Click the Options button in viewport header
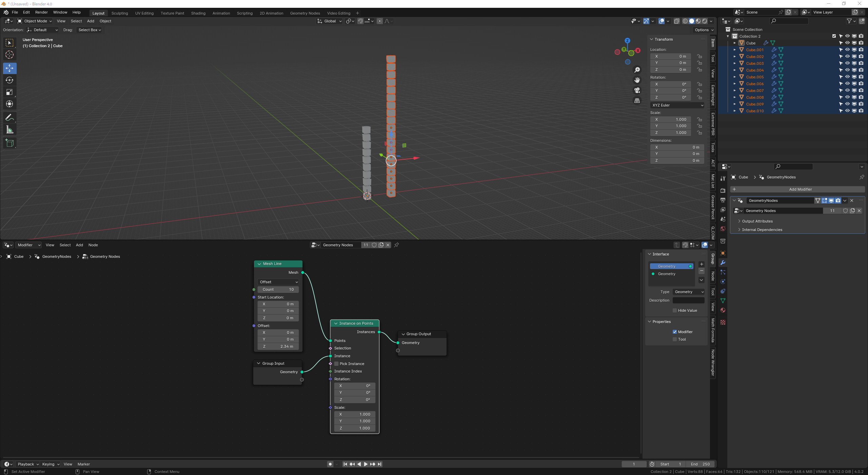This screenshot has height=475, width=868. (x=704, y=30)
